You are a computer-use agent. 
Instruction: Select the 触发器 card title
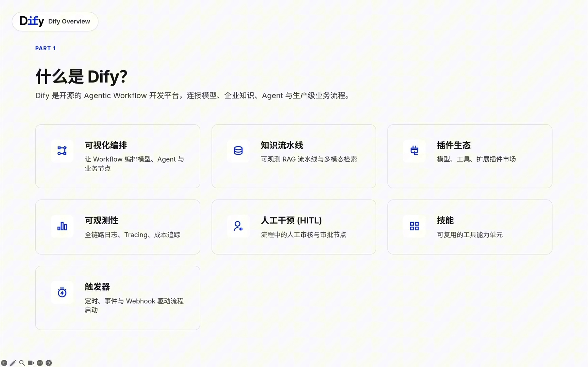(x=97, y=287)
